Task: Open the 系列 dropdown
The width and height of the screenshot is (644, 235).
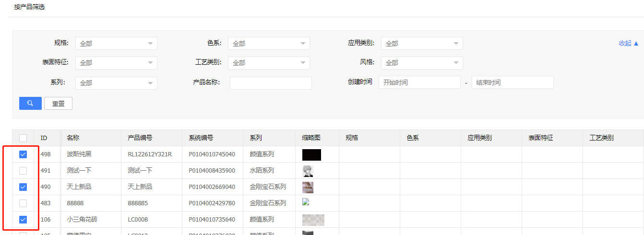Action: (x=116, y=83)
